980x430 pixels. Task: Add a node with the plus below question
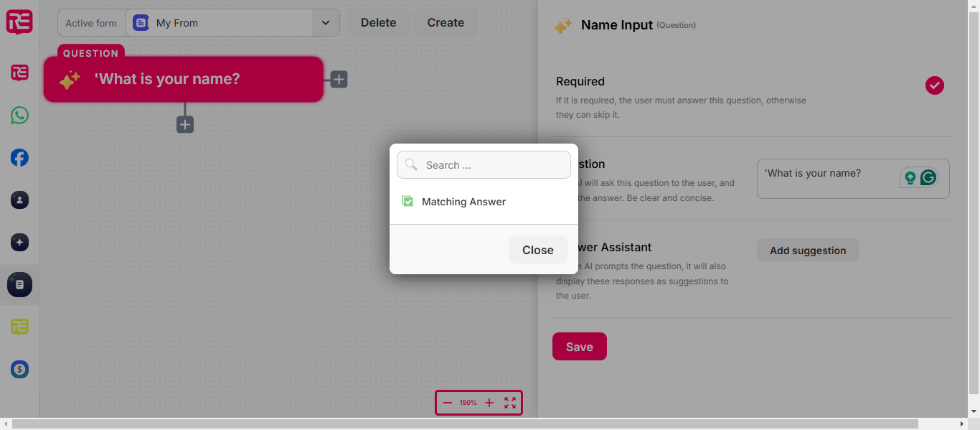(x=185, y=125)
